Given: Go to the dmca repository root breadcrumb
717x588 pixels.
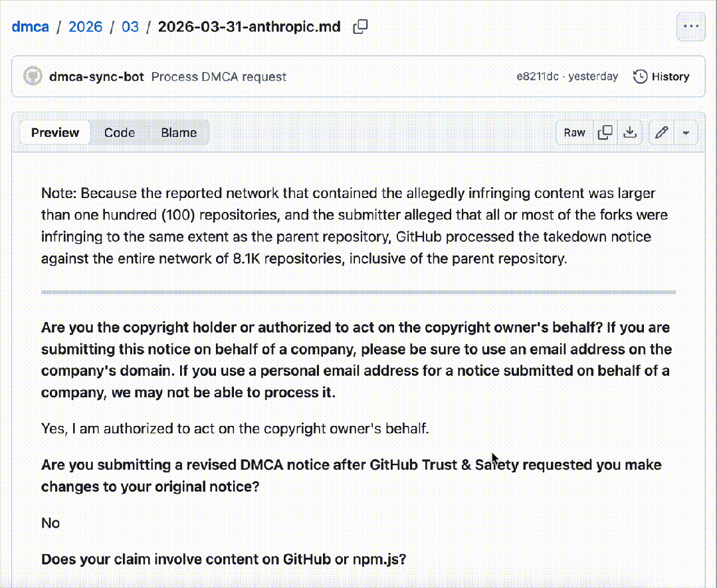Looking at the screenshot, I should coord(31,27).
